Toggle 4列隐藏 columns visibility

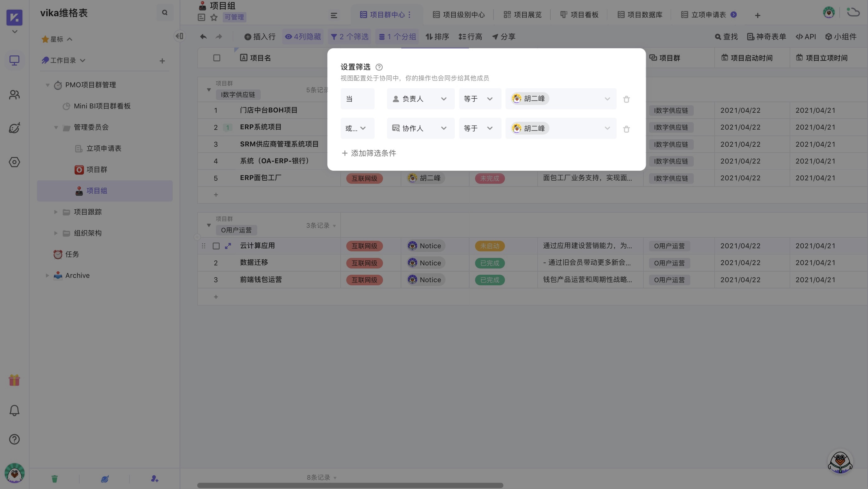pos(303,37)
